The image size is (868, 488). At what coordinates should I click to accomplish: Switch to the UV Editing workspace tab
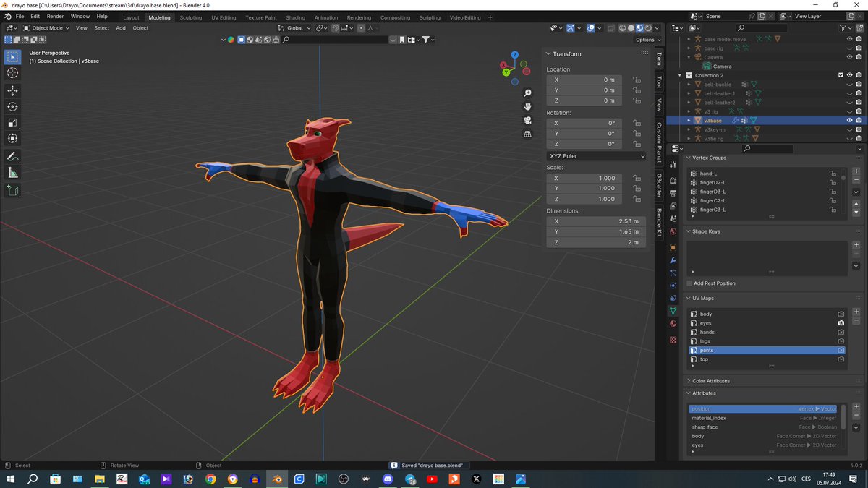pos(224,17)
